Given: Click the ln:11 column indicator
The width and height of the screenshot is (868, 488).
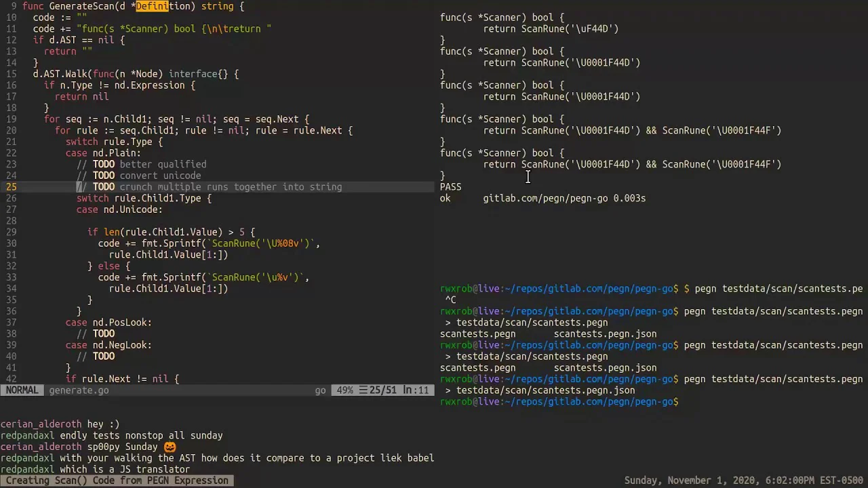Looking at the screenshot, I should pyautogui.click(x=416, y=390).
